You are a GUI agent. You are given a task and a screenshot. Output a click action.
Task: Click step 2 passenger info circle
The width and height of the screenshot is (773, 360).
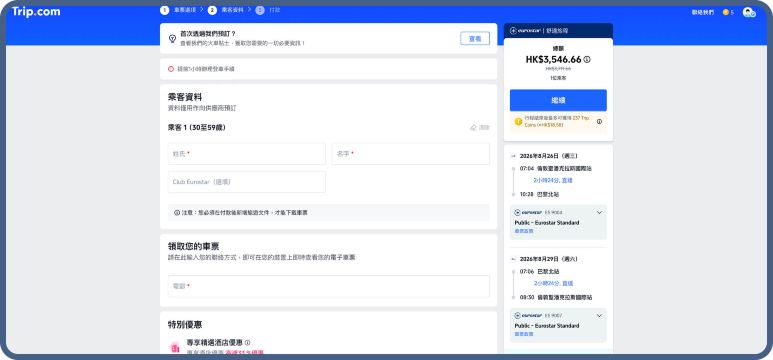click(x=212, y=10)
